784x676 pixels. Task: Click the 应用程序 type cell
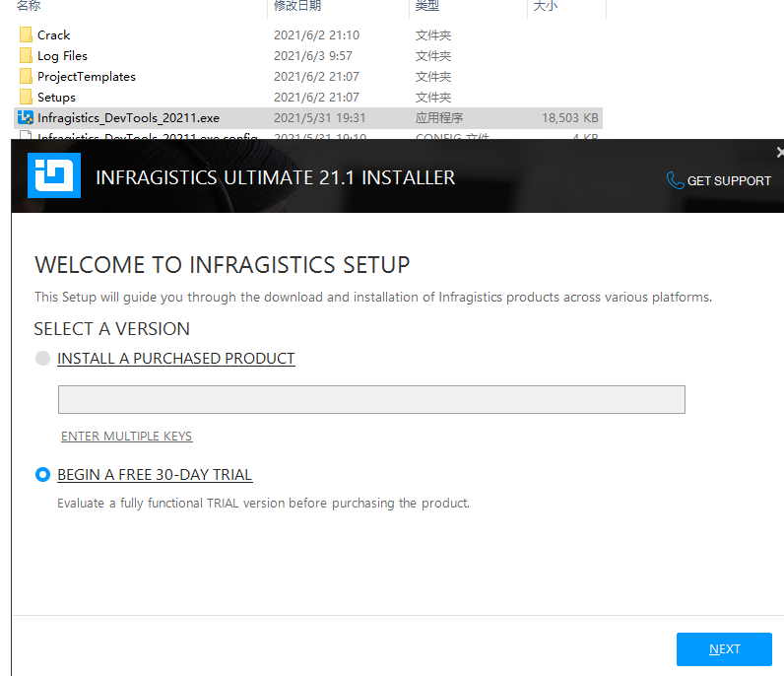click(x=439, y=117)
